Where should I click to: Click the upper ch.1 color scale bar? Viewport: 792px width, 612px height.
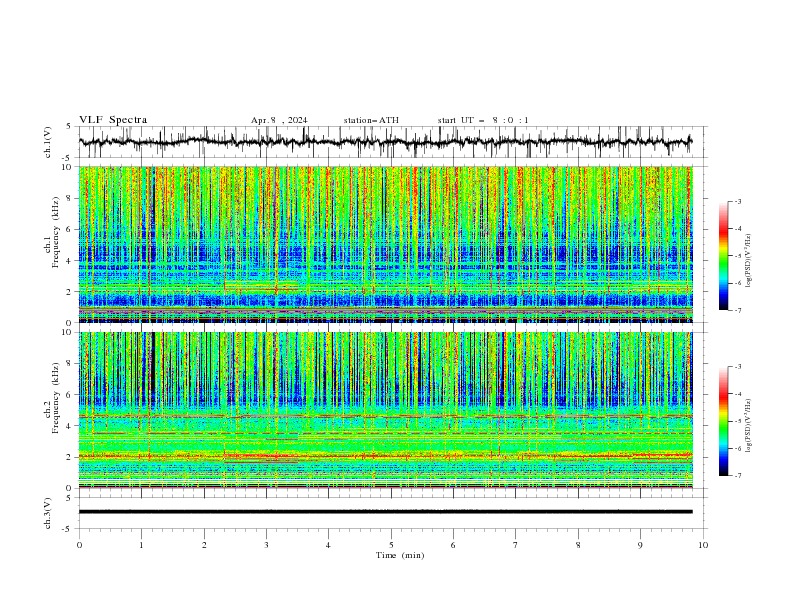(723, 256)
